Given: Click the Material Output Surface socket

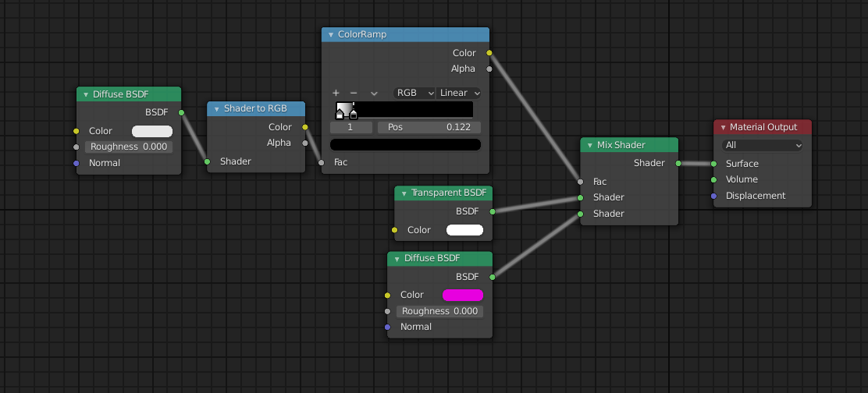Looking at the screenshot, I should pyautogui.click(x=713, y=164).
